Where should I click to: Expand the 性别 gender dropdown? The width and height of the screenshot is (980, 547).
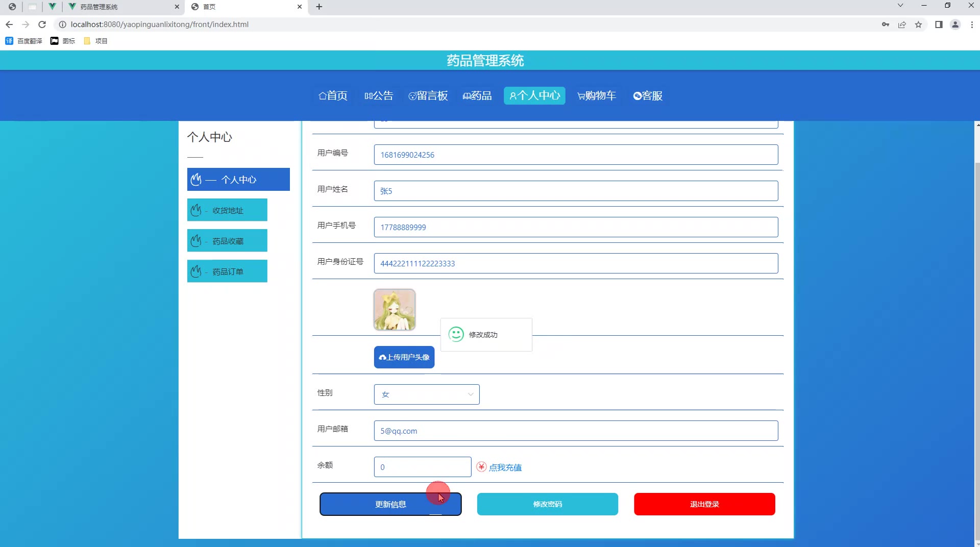[x=426, y=394]
